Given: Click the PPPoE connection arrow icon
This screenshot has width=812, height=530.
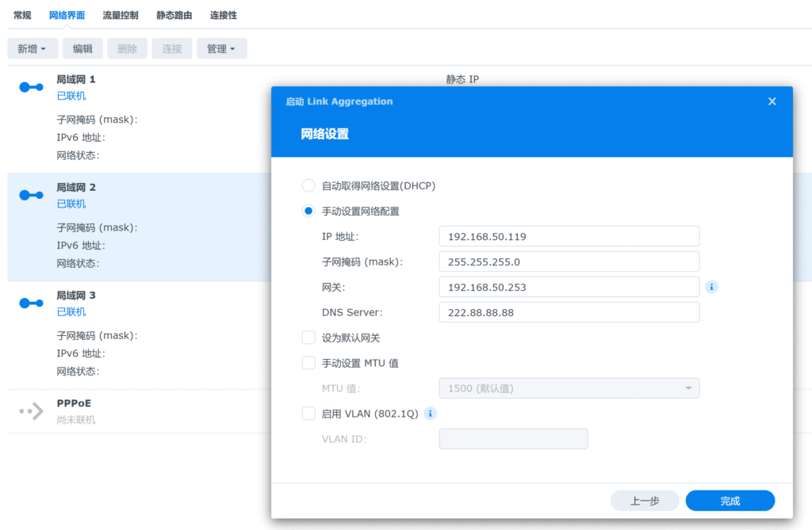Looking at the screenshot, I should coord(31,411).
